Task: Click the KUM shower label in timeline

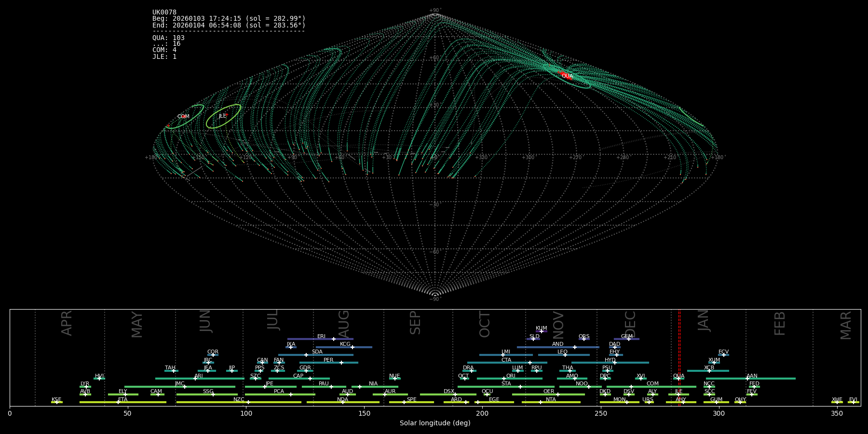Action: 541,328
